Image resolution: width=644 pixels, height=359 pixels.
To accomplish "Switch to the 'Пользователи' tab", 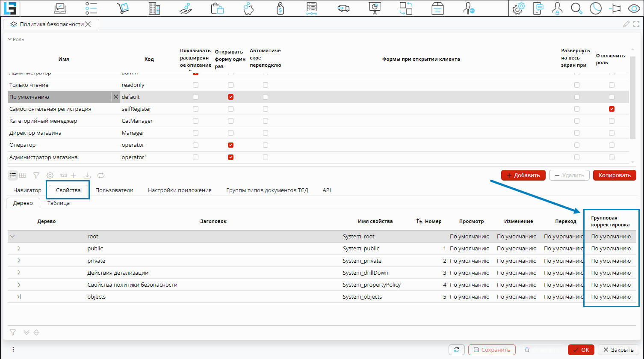I will [114, 190].
